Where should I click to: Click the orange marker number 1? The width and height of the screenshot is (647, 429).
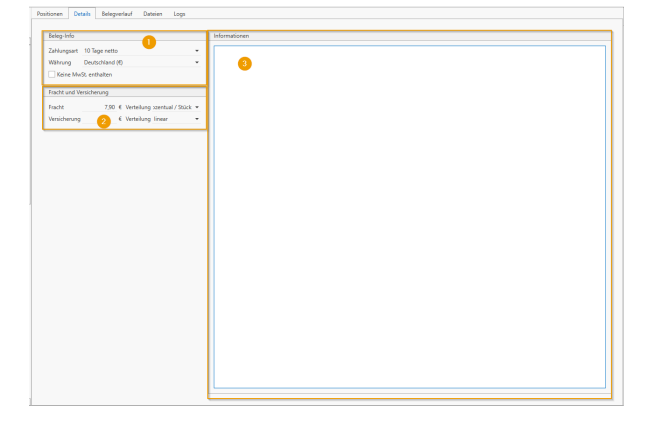[x=150, y=42]
